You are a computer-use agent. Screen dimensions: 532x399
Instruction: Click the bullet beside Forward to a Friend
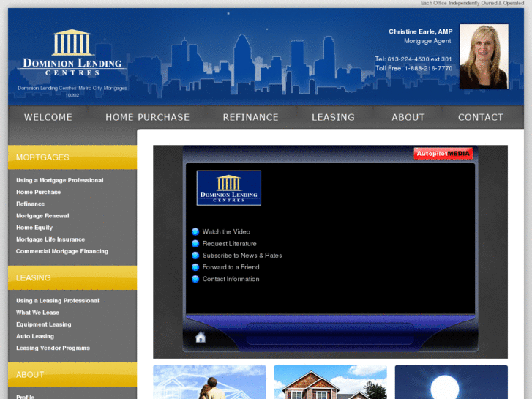click(x=195, y=267)
